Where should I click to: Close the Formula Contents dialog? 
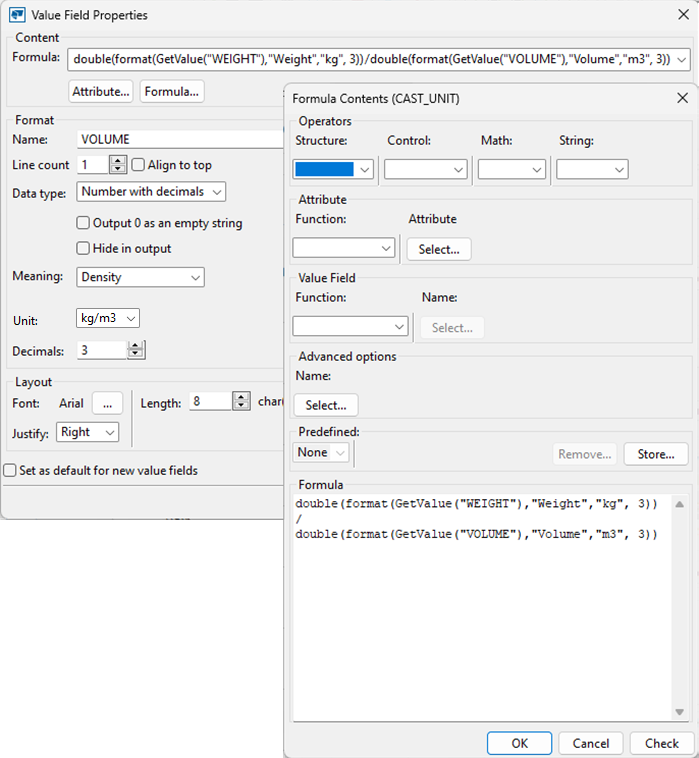[x=682, y=98]
